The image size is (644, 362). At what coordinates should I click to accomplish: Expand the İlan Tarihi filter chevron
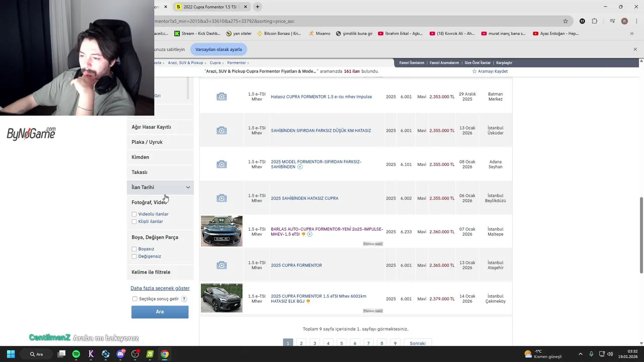pyautogui.click(x=188, y=188)
